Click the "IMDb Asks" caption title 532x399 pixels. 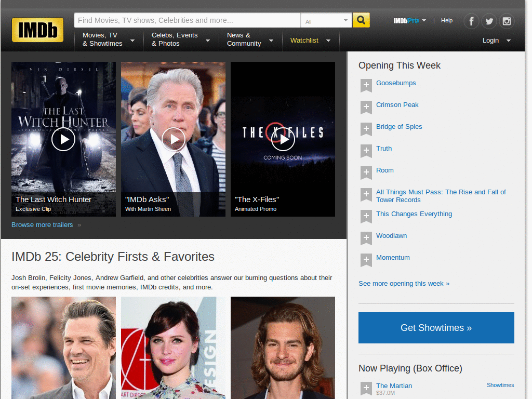pos(147,199)
